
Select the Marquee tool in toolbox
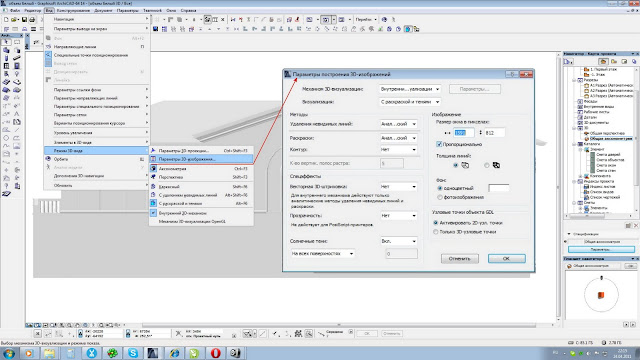17,42
